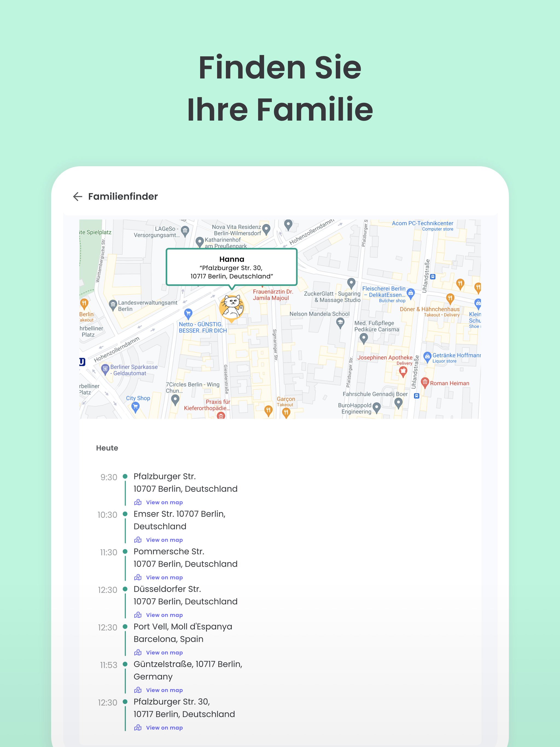View 9:30 Pfalzburger Str. on map

pyautogui.click(x=158, y=502)
